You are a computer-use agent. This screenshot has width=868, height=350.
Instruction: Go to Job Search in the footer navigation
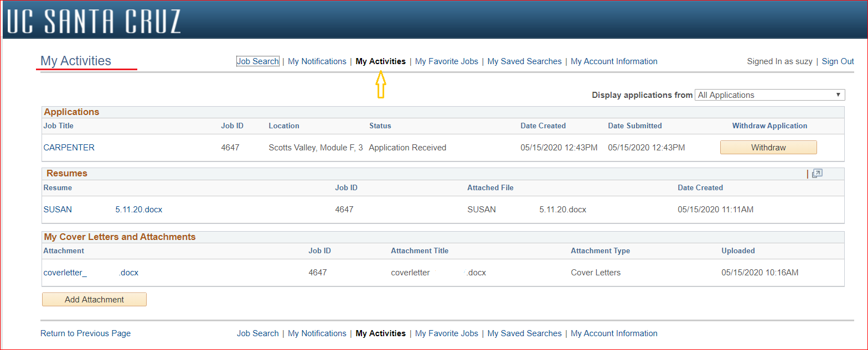click(x=258, y=333)
